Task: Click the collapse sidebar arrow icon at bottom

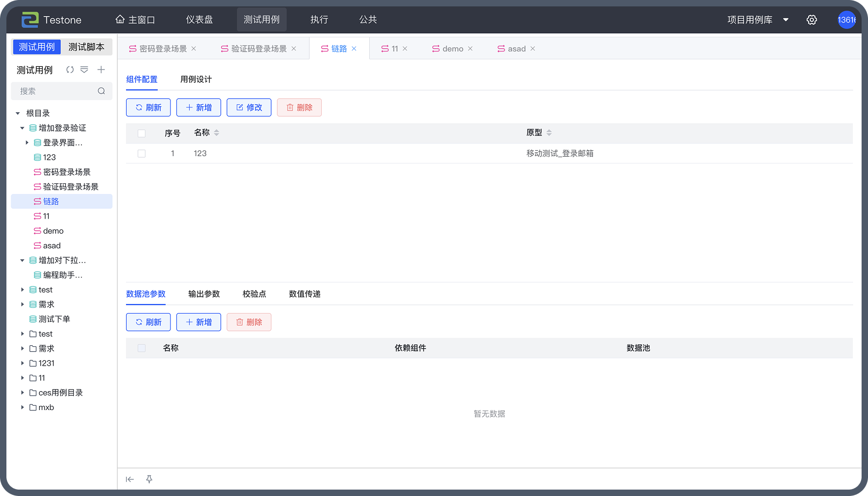Action: [x=130, y=479]
